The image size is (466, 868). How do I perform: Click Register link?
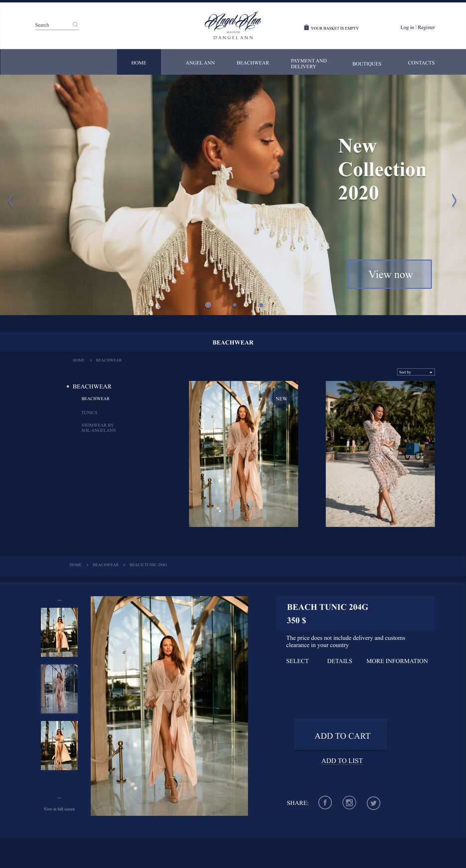(426, 27)
